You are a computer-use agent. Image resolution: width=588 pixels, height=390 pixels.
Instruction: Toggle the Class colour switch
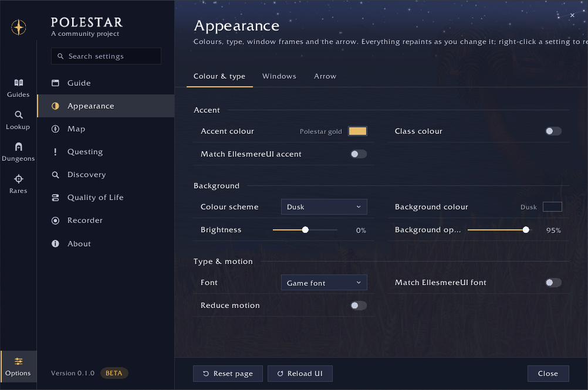(x=553, y=131)
